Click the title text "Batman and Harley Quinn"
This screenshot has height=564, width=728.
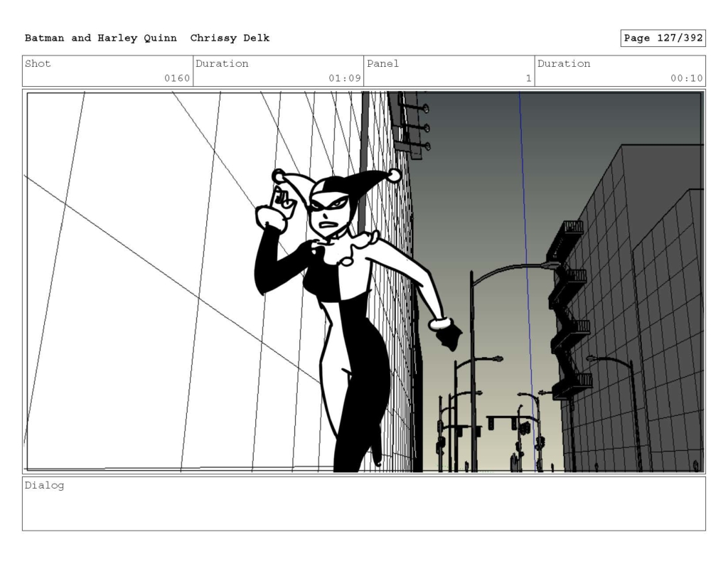101,38
